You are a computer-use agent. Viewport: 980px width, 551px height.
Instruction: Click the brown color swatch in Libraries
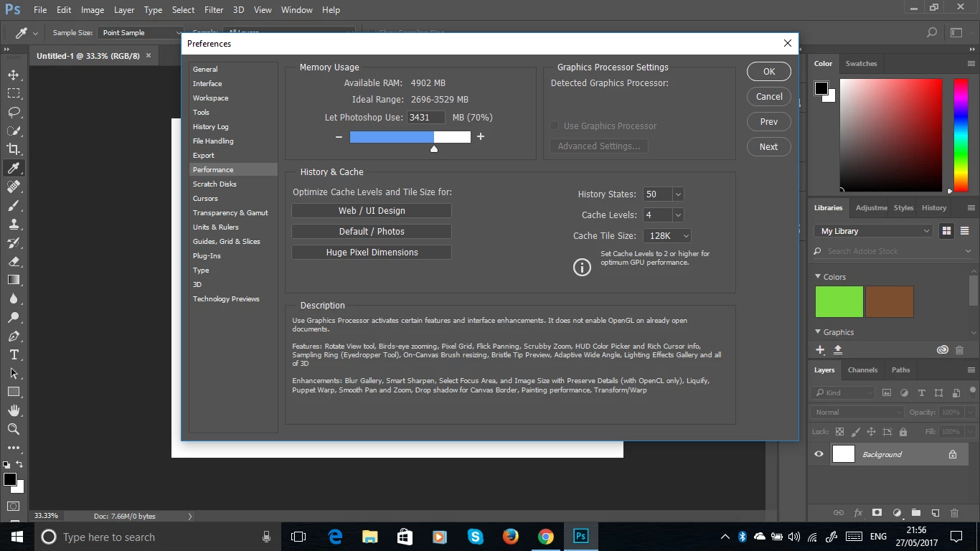890,301
